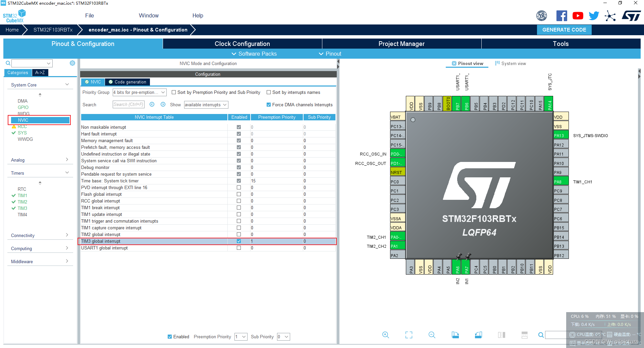Screen dimensions: 644x348
Task: Click the ST logo icon
Action: click(x=631, y=16)
